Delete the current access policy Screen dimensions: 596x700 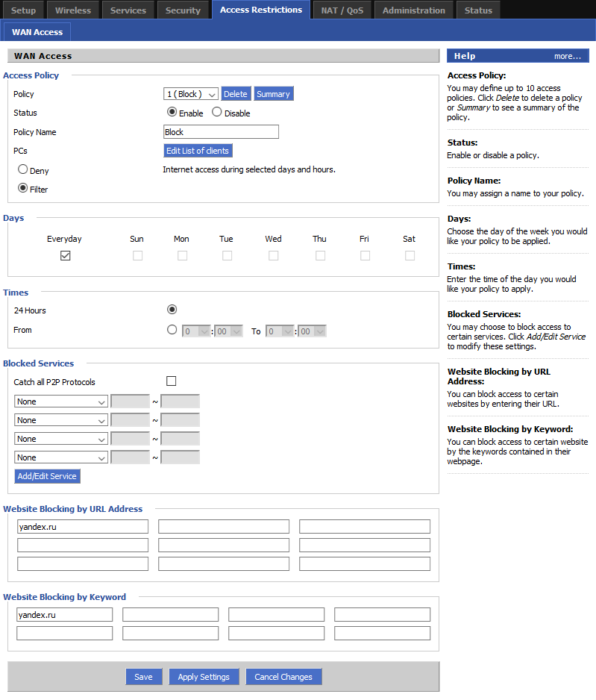pyautogui.click(x=236, y=94)
